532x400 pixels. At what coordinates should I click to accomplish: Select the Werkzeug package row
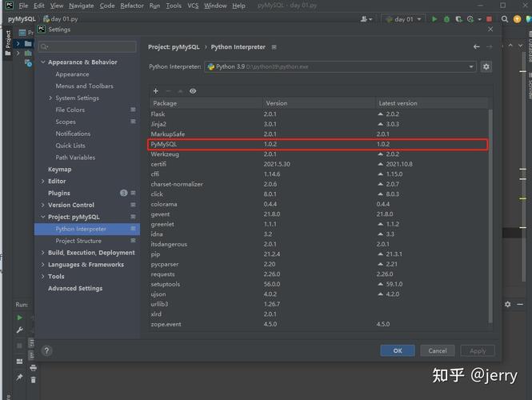tap(319, 154)
